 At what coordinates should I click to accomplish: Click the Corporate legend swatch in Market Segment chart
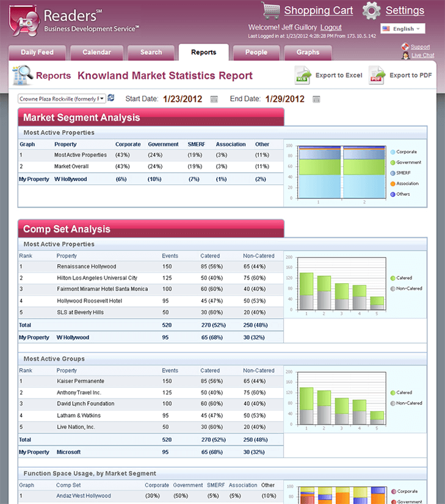tap(393, 152)
